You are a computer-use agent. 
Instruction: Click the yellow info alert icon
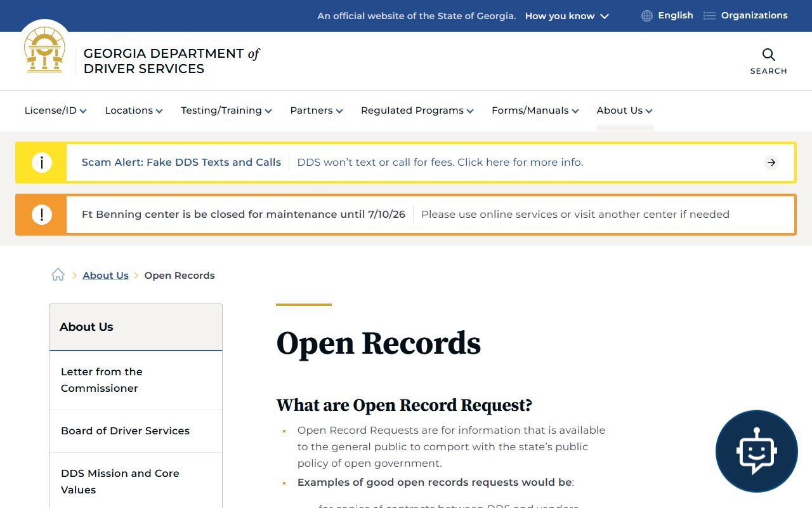point(42,163)
